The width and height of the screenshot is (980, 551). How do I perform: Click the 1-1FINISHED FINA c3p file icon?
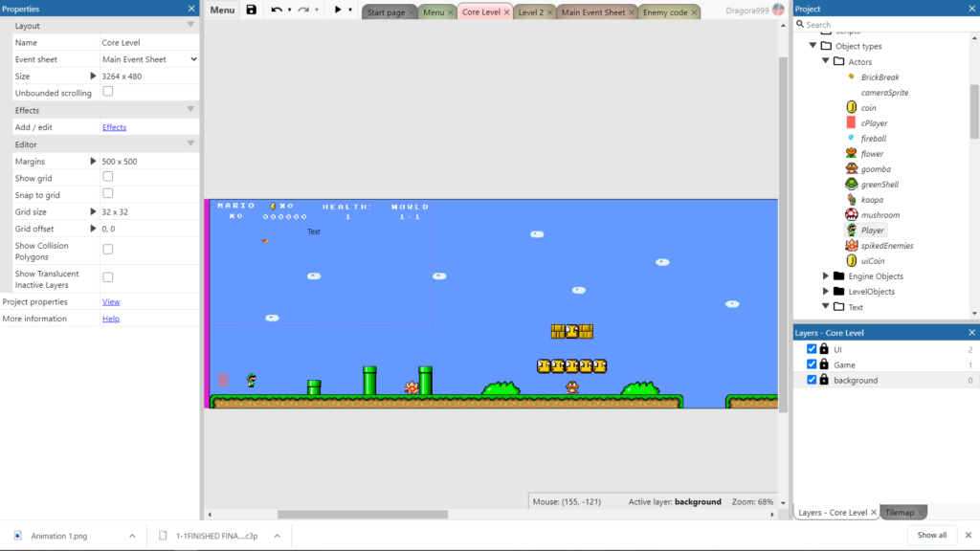(163, 536)
